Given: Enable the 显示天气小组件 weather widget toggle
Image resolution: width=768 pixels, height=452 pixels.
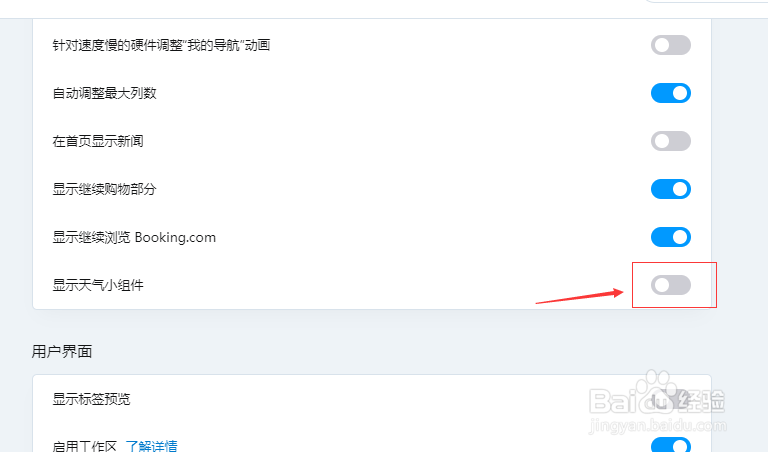Looking at the screenshot, I should tap(671, 285).
